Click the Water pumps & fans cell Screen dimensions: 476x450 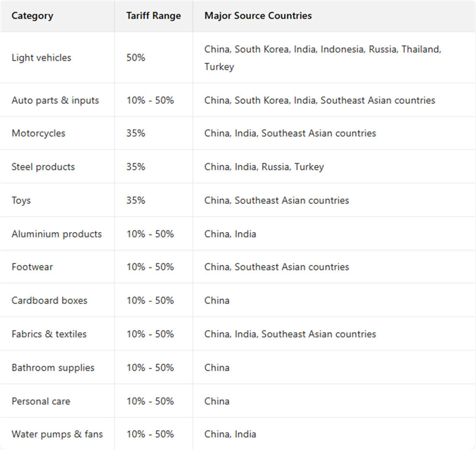tap(57, 434)
